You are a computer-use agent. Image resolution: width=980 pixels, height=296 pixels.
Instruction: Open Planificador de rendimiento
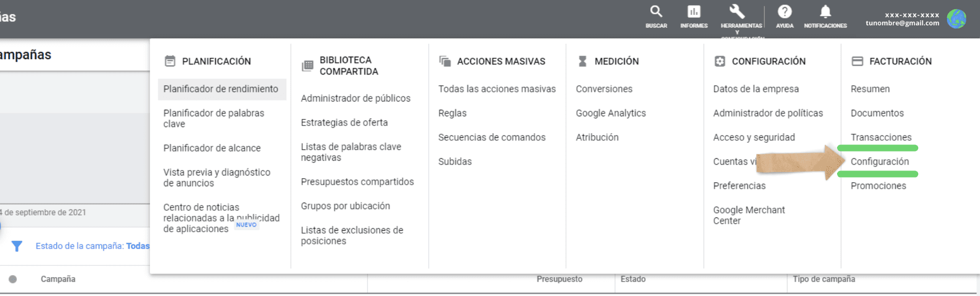[220, 89]
